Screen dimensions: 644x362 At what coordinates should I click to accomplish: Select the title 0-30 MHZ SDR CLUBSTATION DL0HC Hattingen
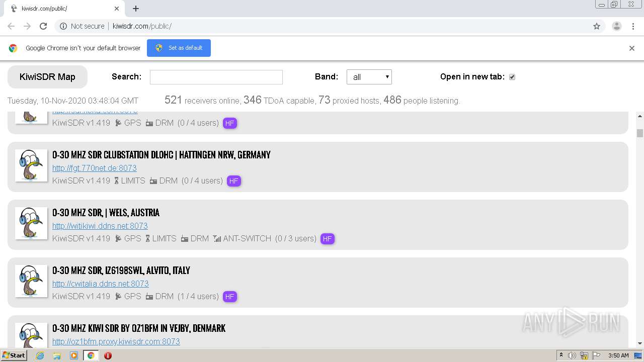(162, 155)
